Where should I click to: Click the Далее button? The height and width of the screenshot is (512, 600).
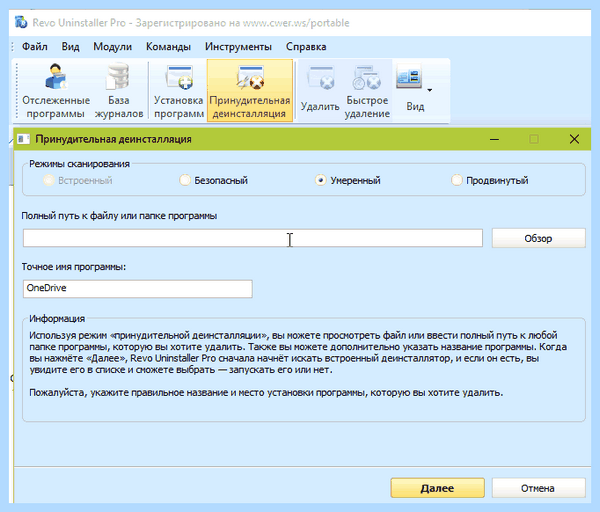(437, 488)
